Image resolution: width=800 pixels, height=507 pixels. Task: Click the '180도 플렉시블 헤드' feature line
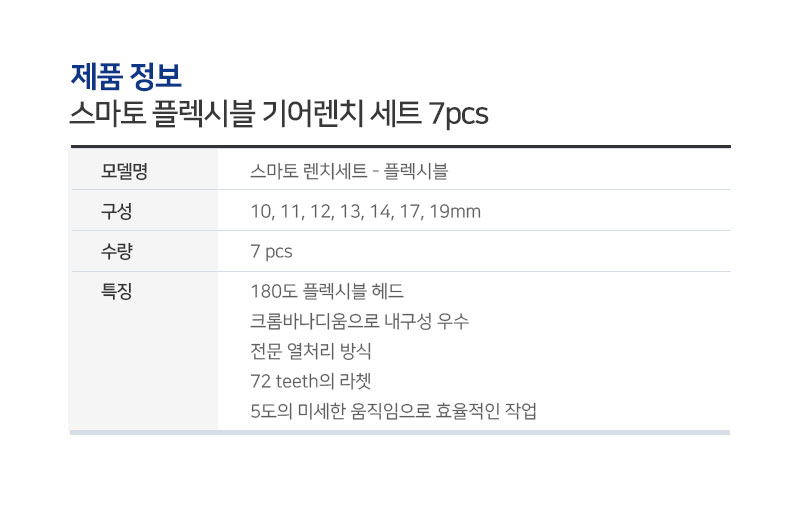tap(327, 291)
